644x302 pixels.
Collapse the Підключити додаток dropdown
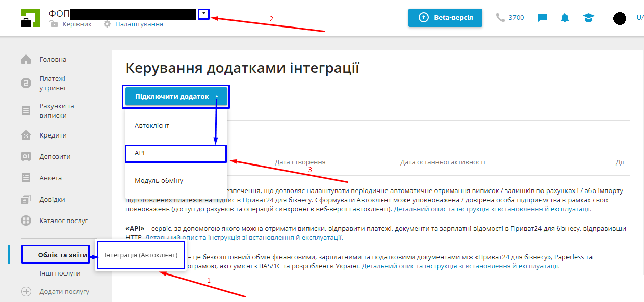coord(176,96)
